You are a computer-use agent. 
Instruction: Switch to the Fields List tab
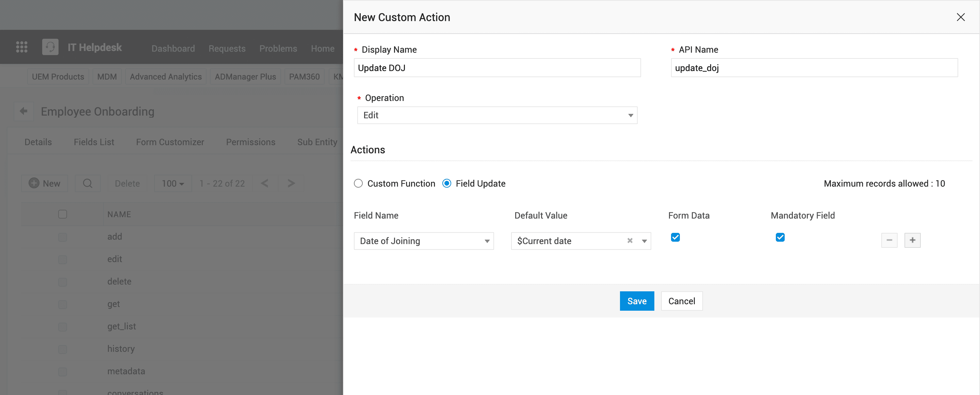[x=94, y=142]
